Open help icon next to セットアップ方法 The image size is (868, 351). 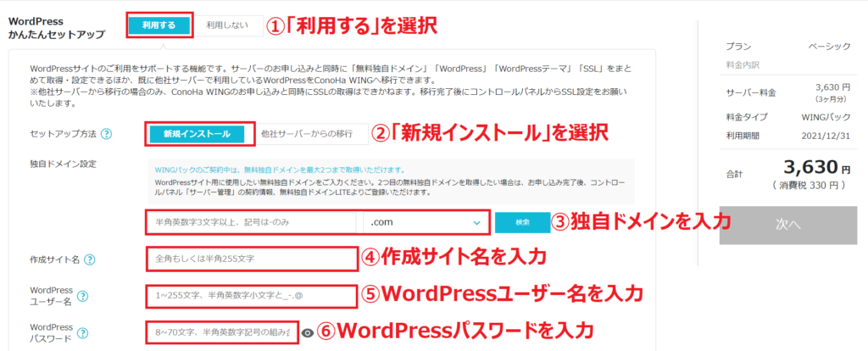106,134
